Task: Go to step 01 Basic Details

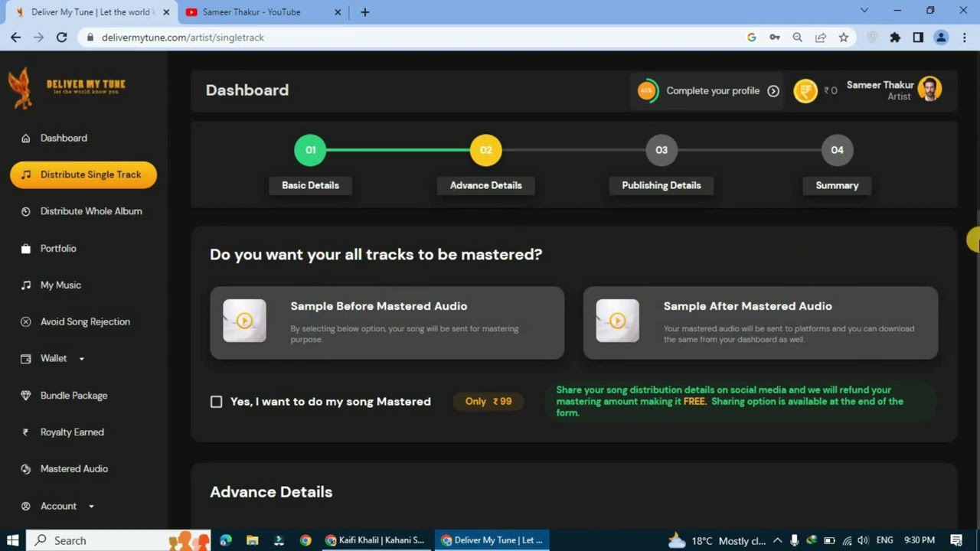Action: pyautogui.click(x=310, y=150)
